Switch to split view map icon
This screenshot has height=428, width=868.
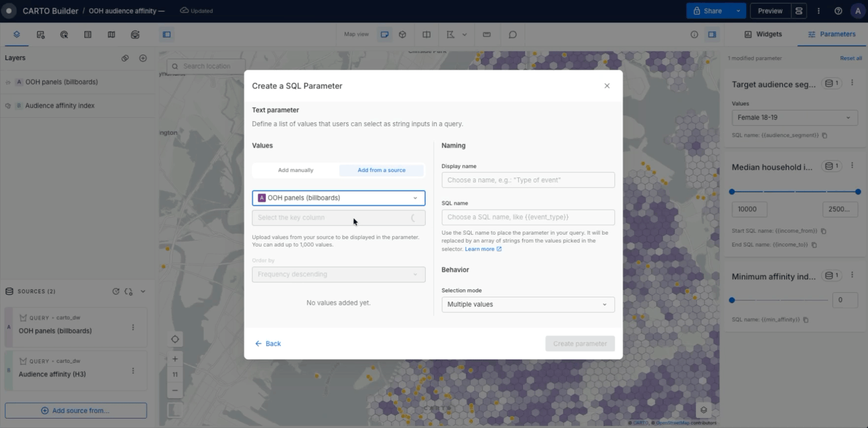click(427, 35)
